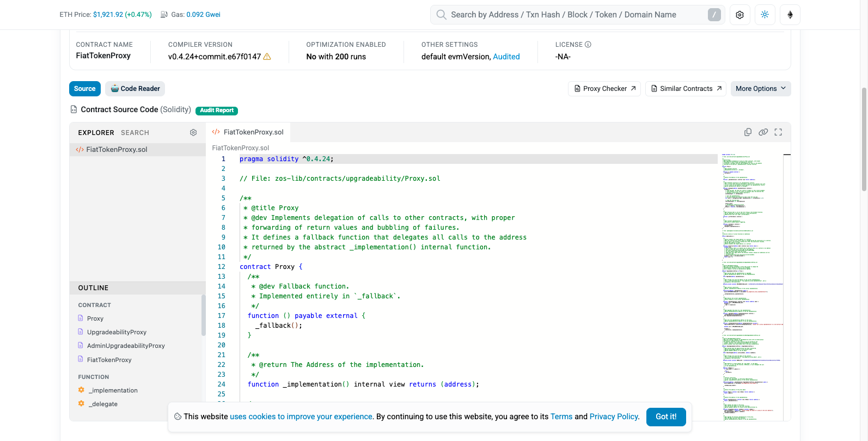Click the FiatTokenProxy.sol editor tab
868x441 pixels.
[x=248, y=132]
